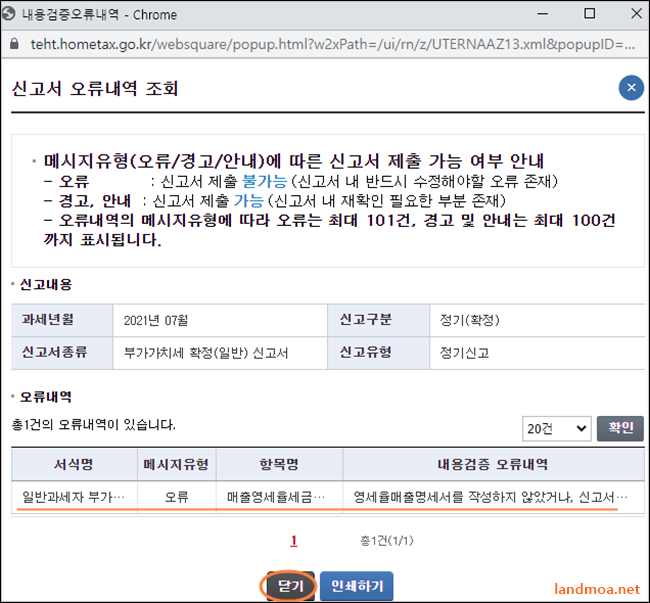Screen dimensions: 650x603
Task: Click the lock icon in address bar
Action: click(x=14, y=44)
